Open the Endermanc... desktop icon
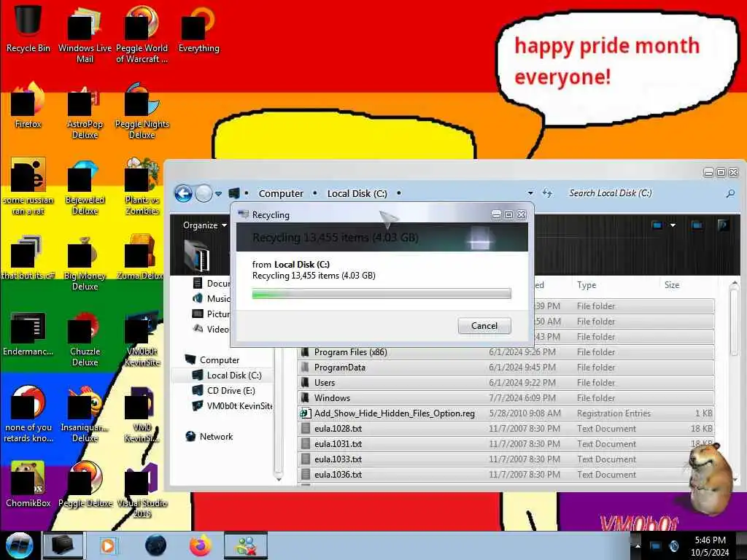The width and height of the screenshot is (747, 560). tap(28, 333)
